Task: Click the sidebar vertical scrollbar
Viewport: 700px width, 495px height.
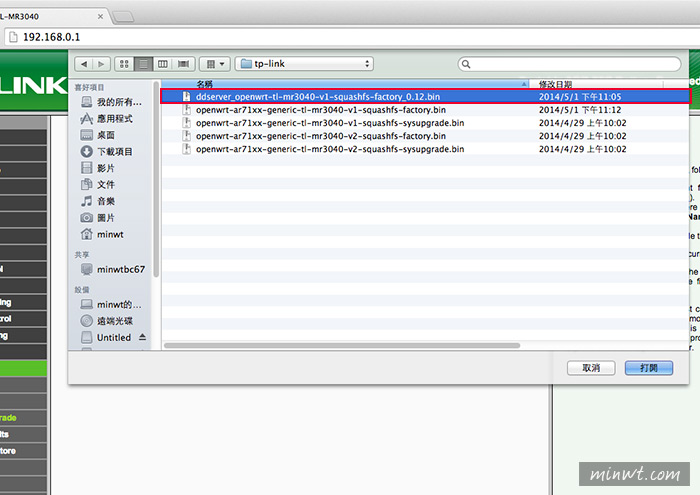Action: [156, 179]
